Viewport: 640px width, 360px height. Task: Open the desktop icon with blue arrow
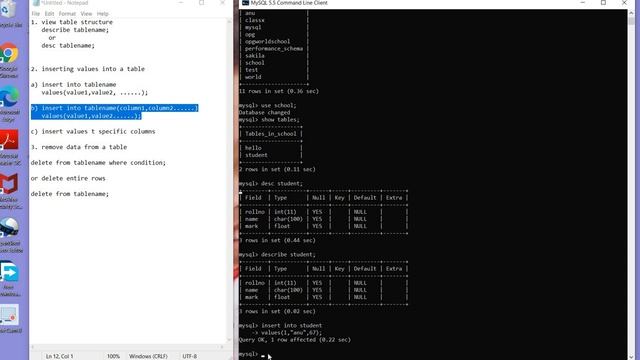pos(9,272)
